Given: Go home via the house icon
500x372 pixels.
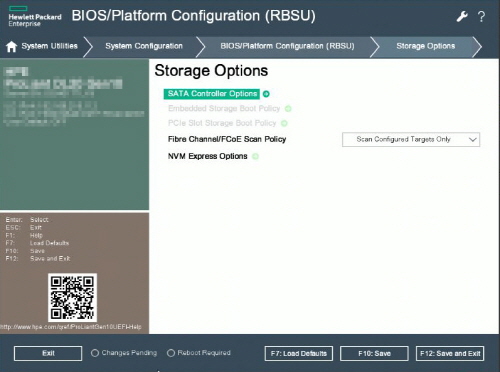Looking at the screenshot, I should click(x=11, y=46).
